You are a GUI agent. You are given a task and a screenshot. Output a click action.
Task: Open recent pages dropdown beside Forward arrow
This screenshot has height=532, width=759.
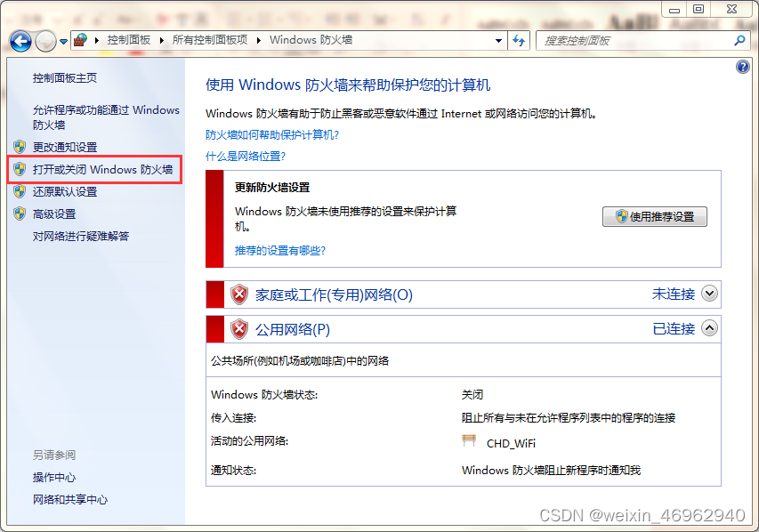tap(63, 42)
